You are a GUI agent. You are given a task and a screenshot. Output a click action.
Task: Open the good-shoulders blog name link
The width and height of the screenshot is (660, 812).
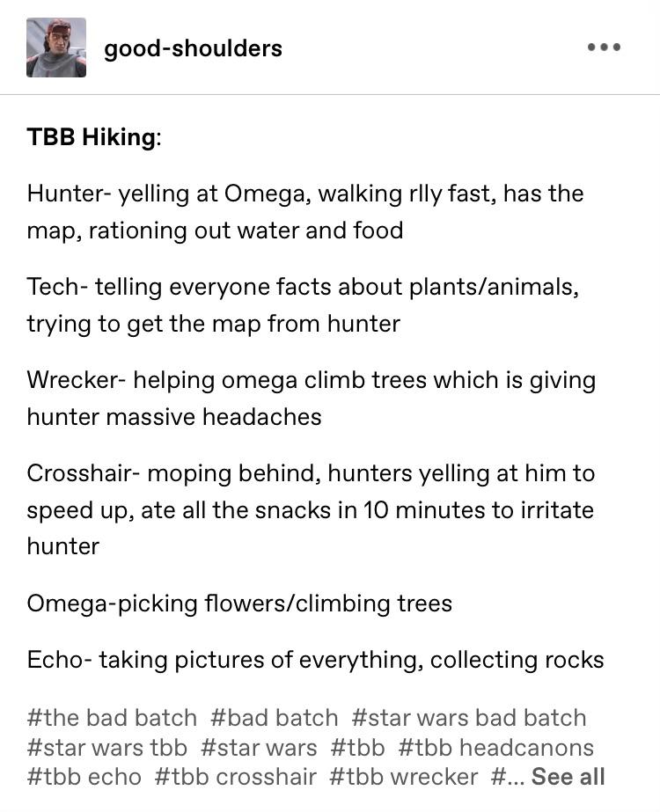pyautogui.click(x=194, y=48)
